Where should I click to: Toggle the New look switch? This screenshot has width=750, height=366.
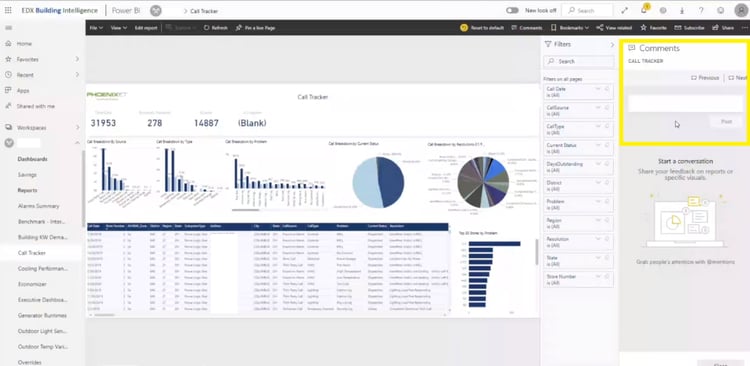pos(512,10)
